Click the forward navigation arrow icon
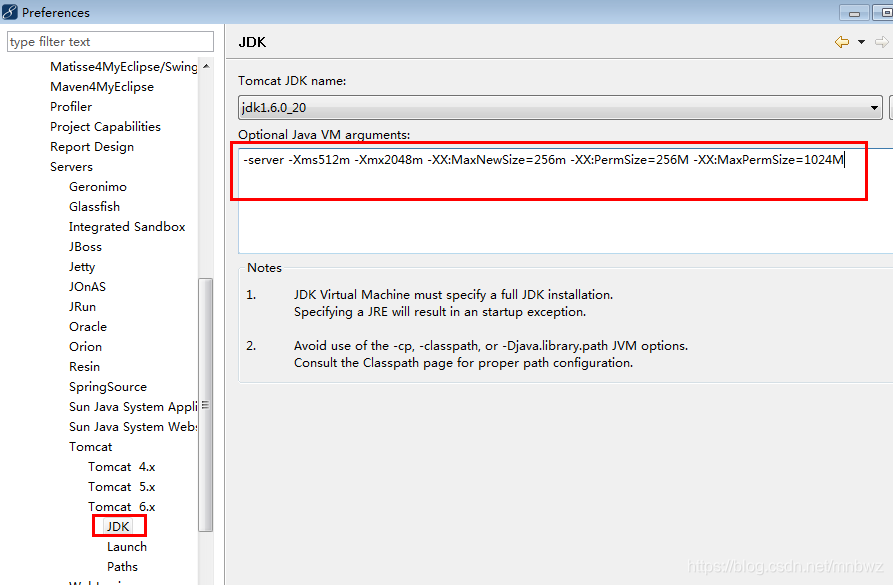 coord(882,42)
